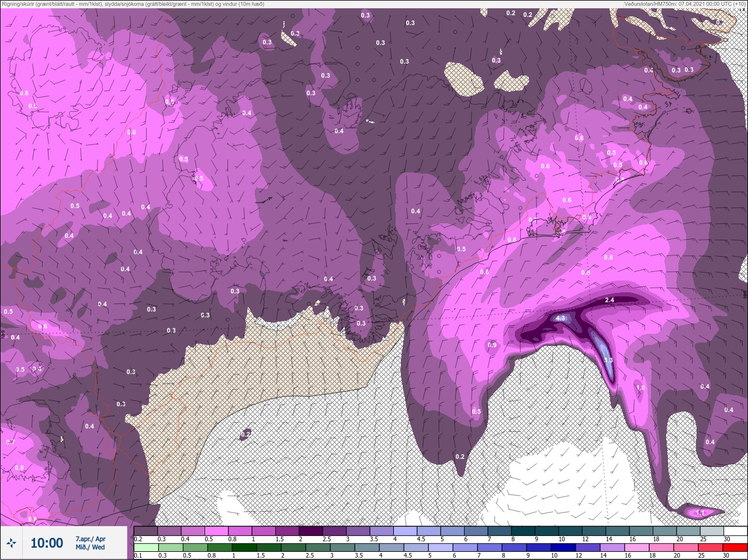The height and width of the screenshot is (560, 748).
Task: Click the 10:00 forecast time display
Action: click(x=47, y=543)
